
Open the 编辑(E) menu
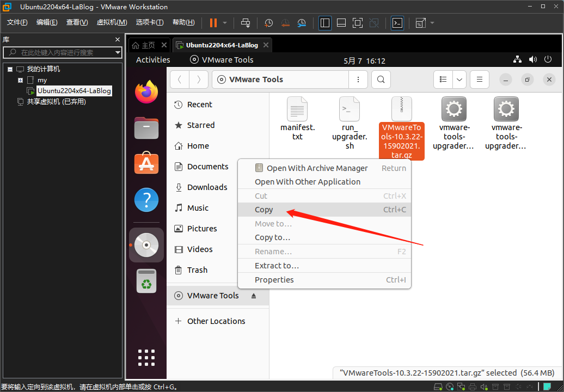(x=47, y=22)
